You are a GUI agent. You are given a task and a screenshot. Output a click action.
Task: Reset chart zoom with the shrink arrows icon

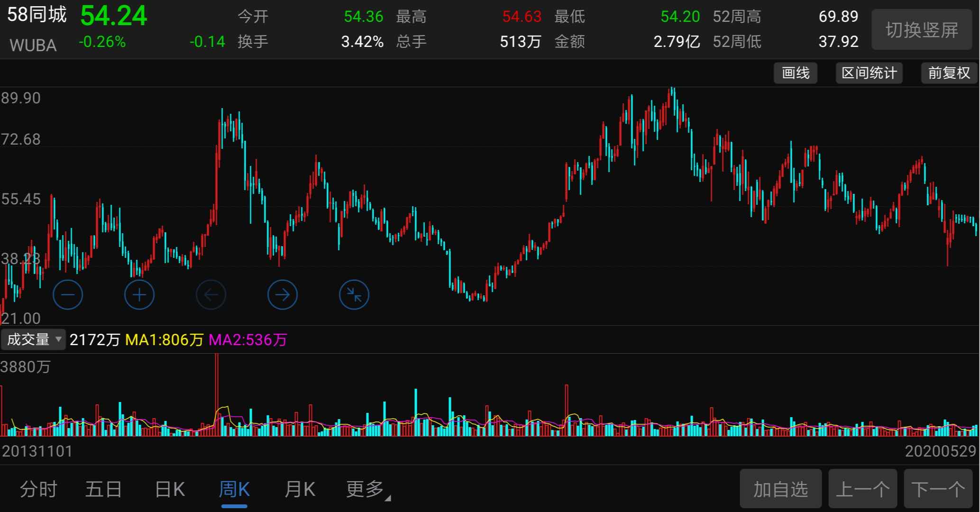pyautogui.click(x=354, y=294)
